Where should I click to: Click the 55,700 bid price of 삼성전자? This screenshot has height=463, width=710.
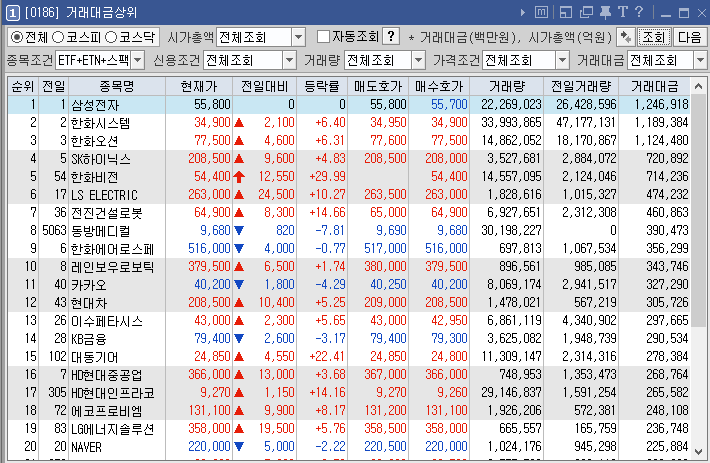[449, 105]
